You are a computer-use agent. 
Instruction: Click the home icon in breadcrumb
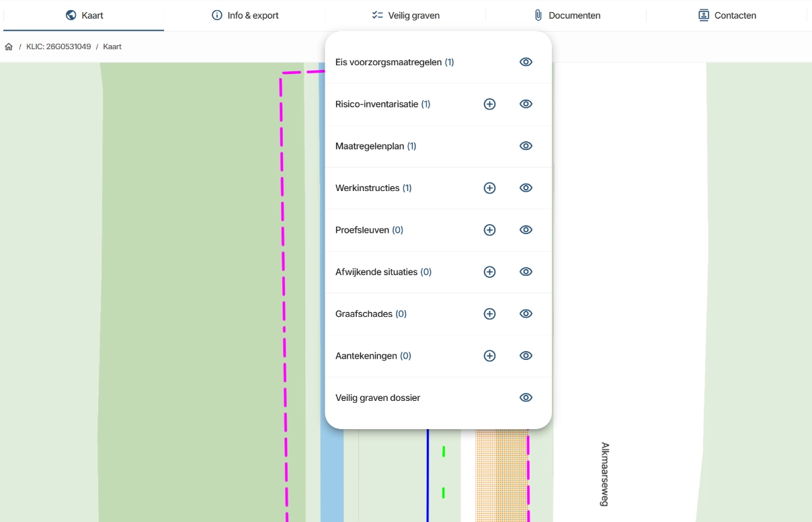[9, 47]
